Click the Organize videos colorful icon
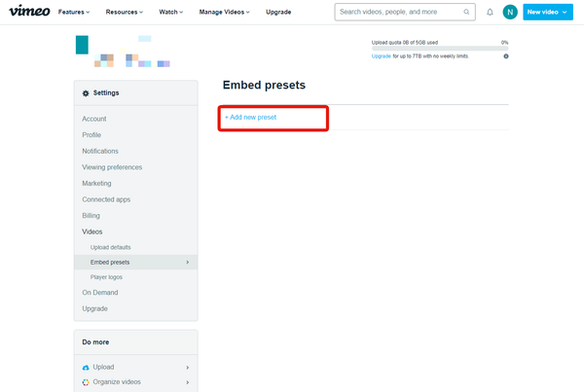584x392 pixels. 86,382
